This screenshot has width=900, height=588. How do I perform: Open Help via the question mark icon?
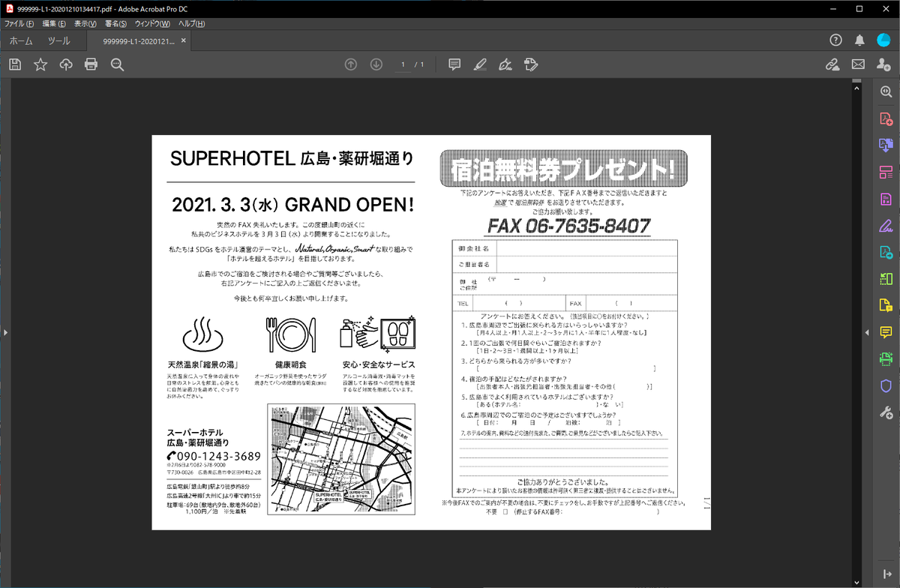point(836,40)
